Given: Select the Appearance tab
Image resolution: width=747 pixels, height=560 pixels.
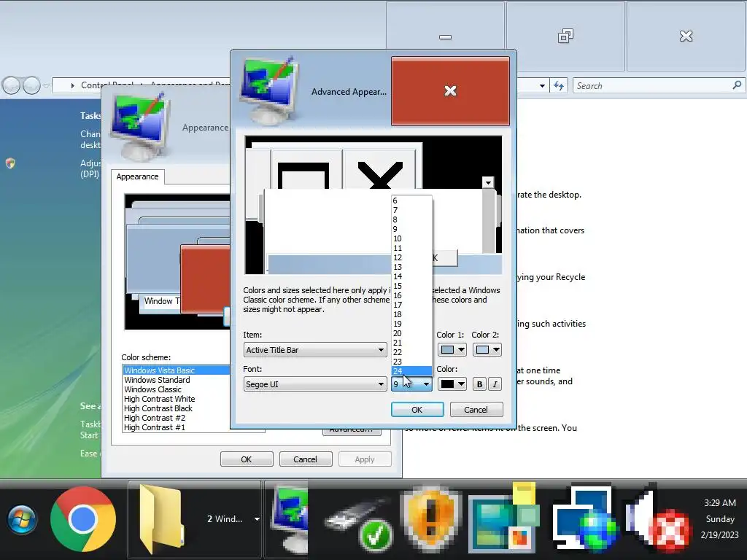Looking at the screenshot, I should tap(138, 176).
